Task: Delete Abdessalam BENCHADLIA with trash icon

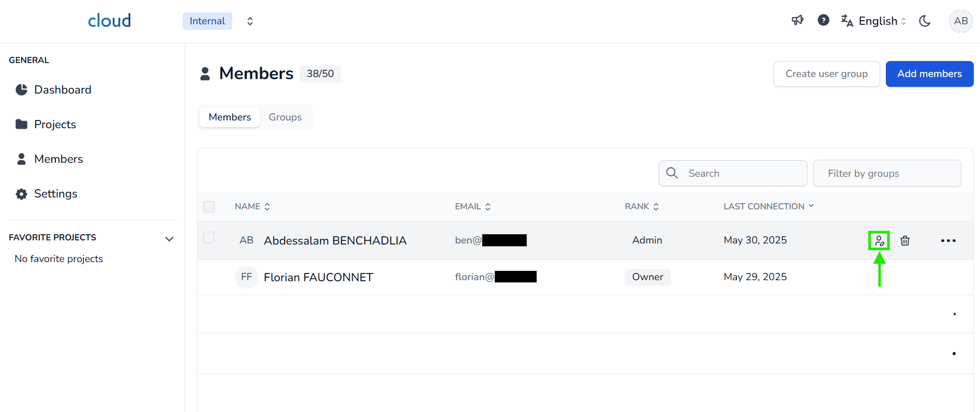Action: (x=905, y=241)
